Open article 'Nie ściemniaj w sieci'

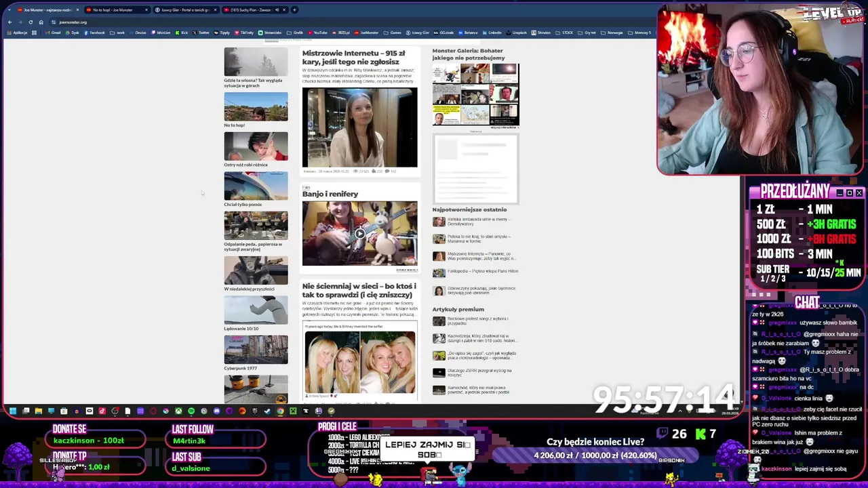[359, 291]
